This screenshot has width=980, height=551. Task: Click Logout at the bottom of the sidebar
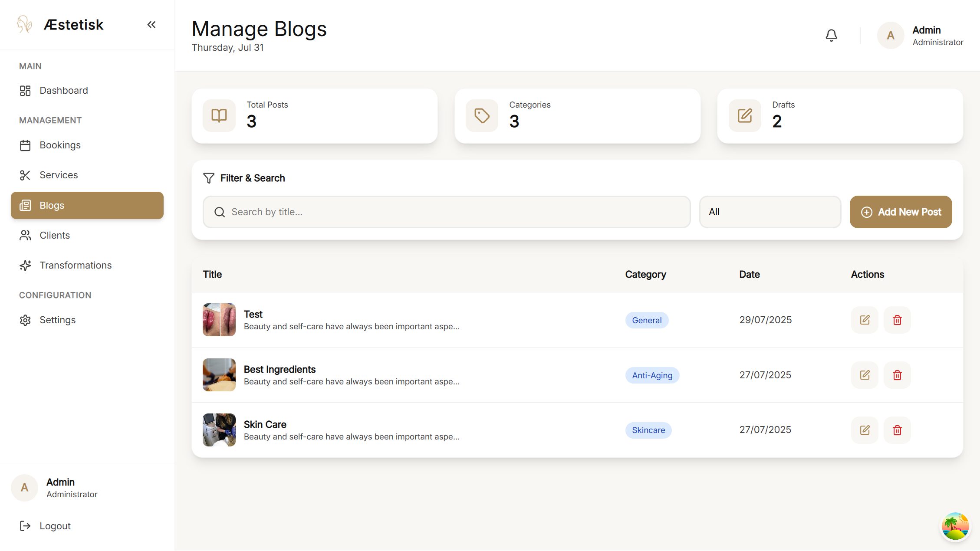(x=55, y=525)
